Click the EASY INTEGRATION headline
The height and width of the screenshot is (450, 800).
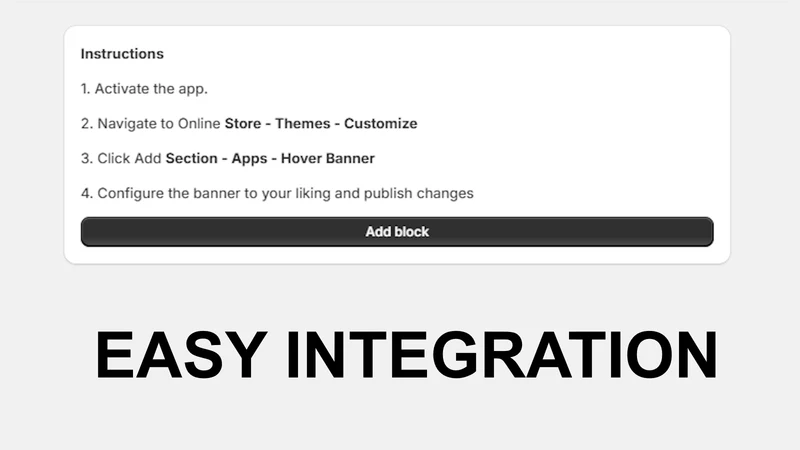tap(406, 355)
